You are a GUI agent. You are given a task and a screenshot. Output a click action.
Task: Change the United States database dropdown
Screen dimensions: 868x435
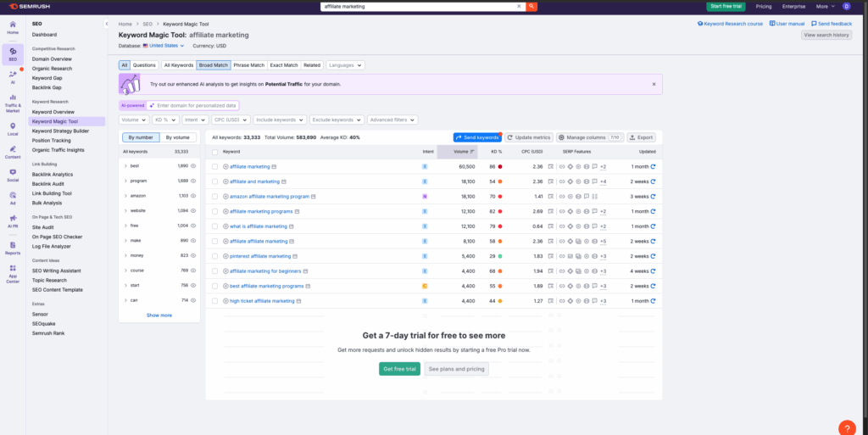[164, 46]
